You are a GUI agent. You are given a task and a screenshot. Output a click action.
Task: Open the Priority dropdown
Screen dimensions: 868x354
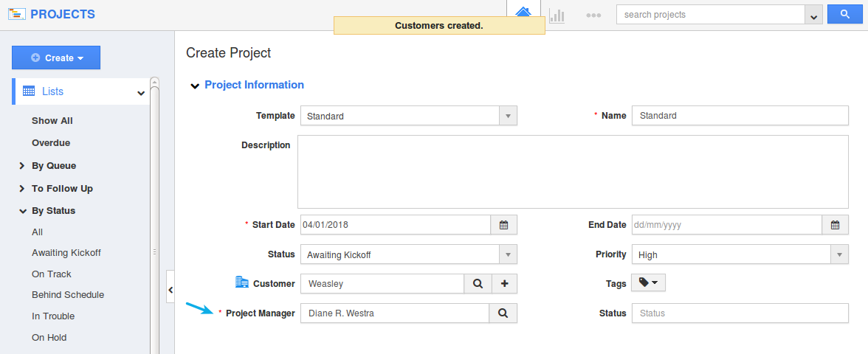740,255
